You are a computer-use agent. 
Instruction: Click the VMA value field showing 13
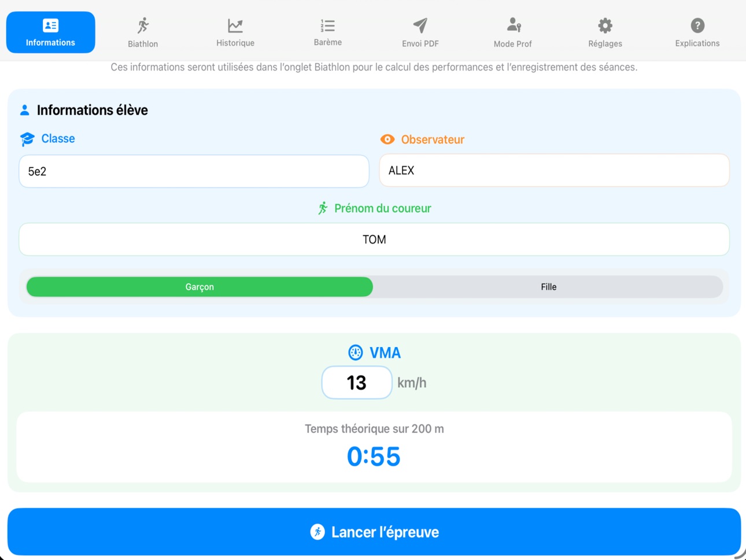pyautogui.click(x=357, y=382)
